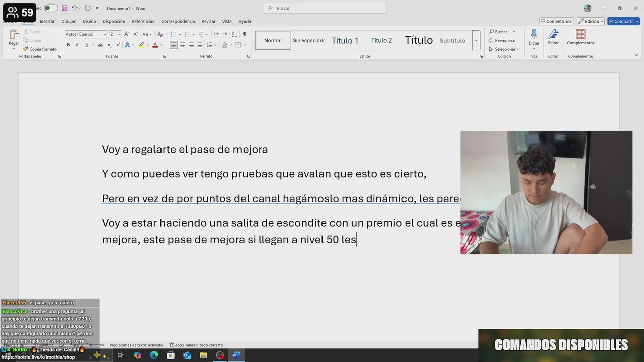The width and height of the screenshot is (644, 362).
Task: Insert a numbered list
Action: [187, 34]
